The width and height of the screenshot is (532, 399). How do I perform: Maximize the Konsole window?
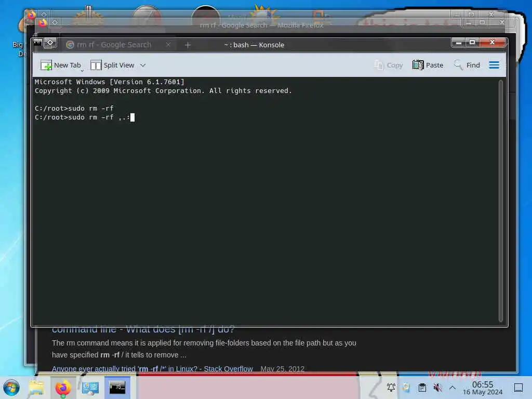(472, 43)
